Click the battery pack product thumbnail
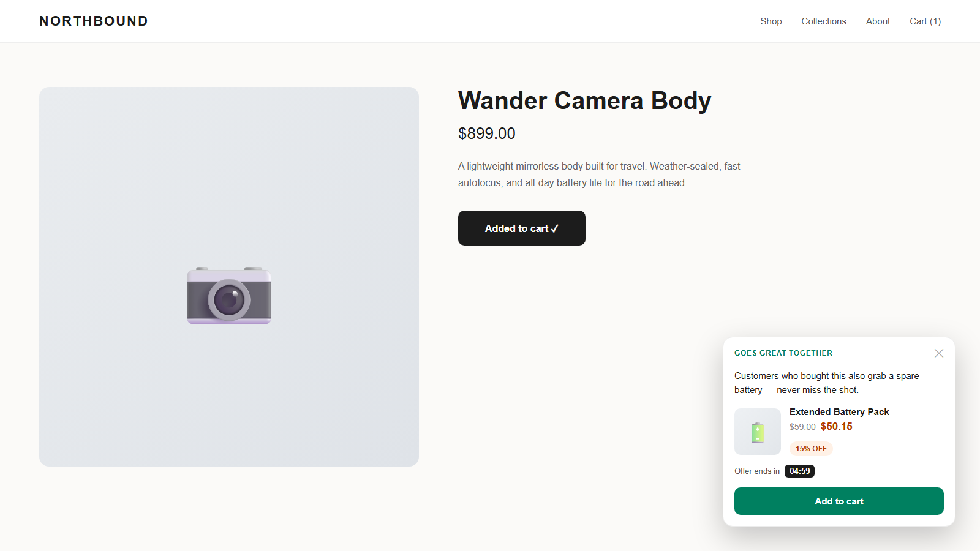This screenshot has width=980, height=551. coord(758,432)
